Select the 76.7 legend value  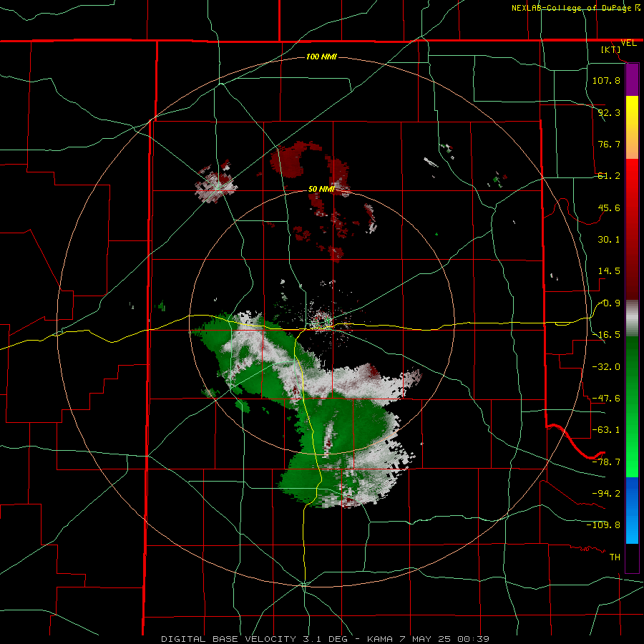[609, 144]
